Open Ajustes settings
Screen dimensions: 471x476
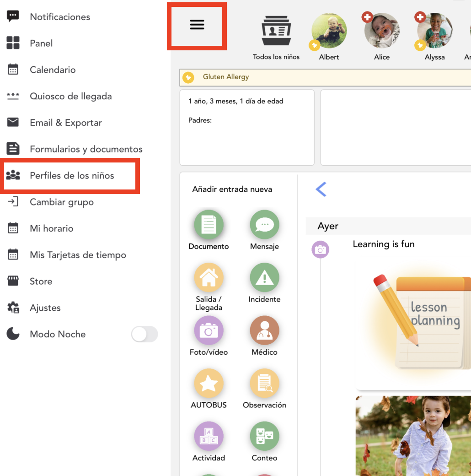click(45, 308)
